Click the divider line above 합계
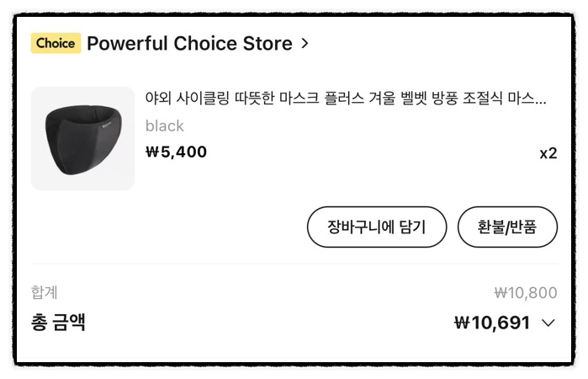Image resolution: width=588 pixels, height=379 pixels. coord(294,264)
